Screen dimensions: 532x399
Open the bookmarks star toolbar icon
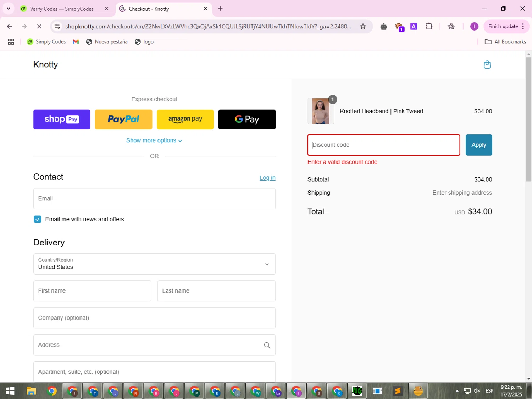451,26
